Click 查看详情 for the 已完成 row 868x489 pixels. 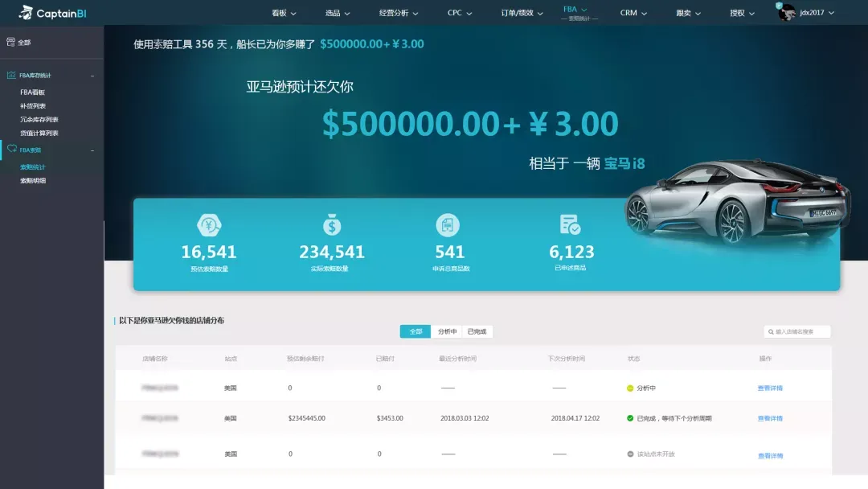pyautogui.click(x=770, y=419)
